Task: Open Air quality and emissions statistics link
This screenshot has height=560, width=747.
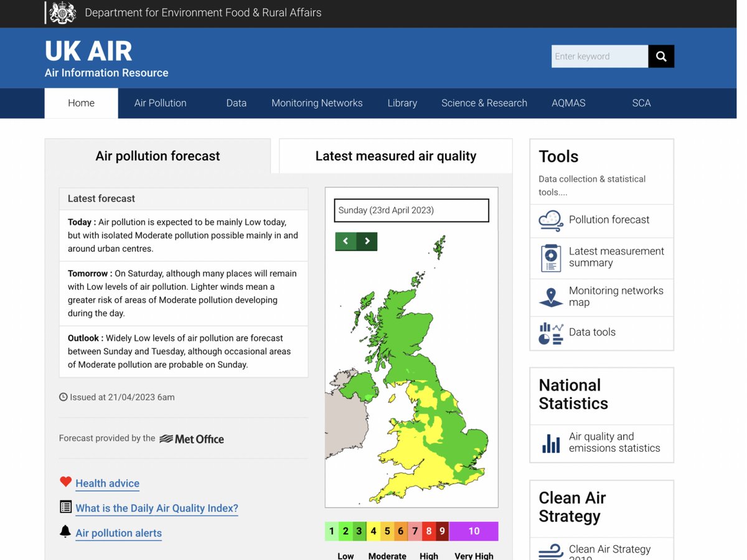Action: point(614,442)
